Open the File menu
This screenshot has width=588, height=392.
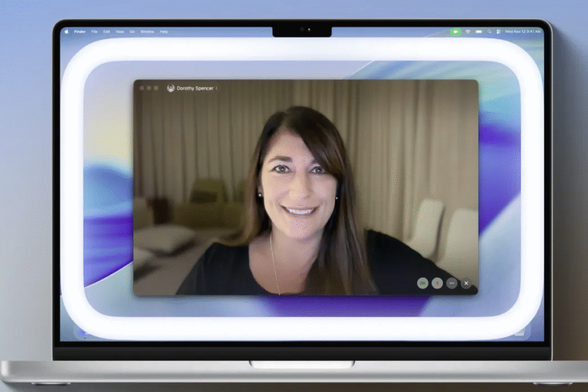pyautogui.click(x=95, y=31)
